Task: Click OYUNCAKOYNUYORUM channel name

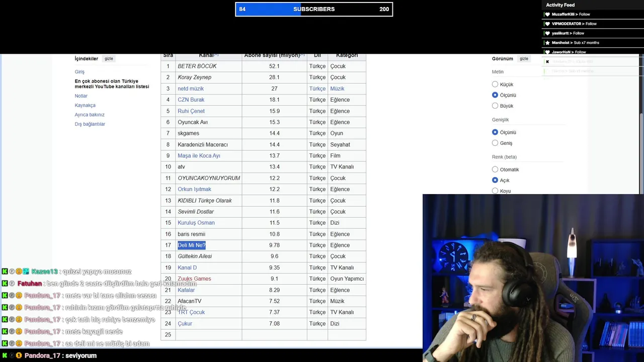Action: pyautogui.click(x=209, y=178)
